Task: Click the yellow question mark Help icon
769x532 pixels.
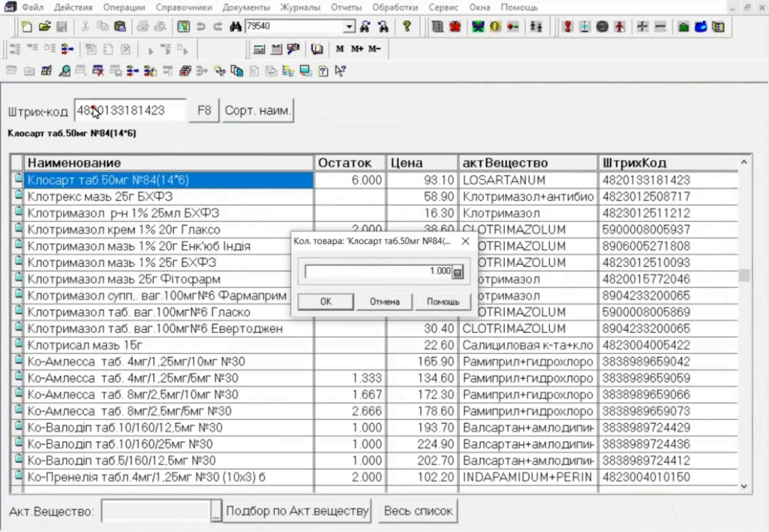Action: (x=407, y=26)
